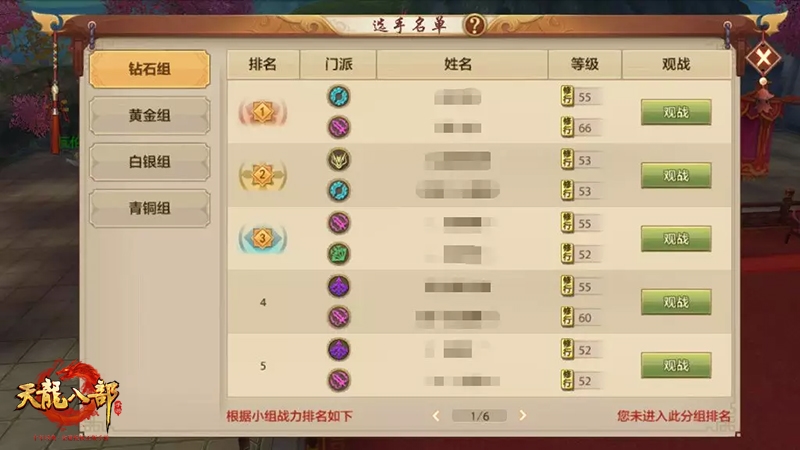Switch to the 青铜组 tab
Viewport: 800px width, 450px height.
point(149,208)
